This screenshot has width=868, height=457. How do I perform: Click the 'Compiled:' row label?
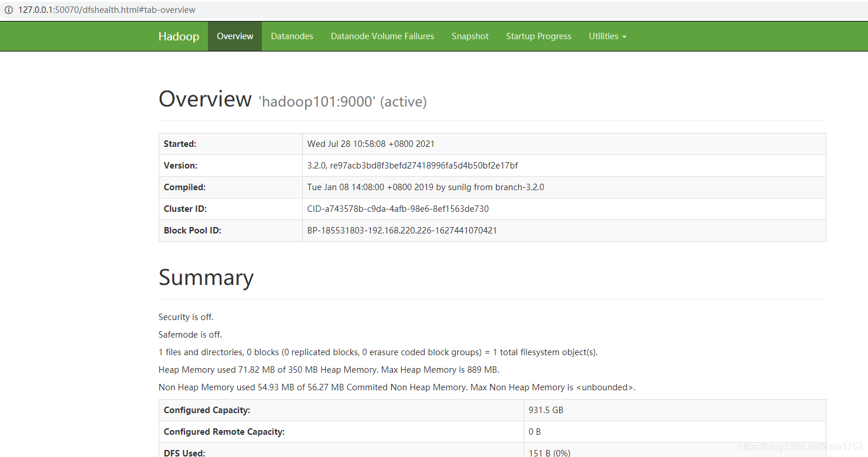pos(184,187)
